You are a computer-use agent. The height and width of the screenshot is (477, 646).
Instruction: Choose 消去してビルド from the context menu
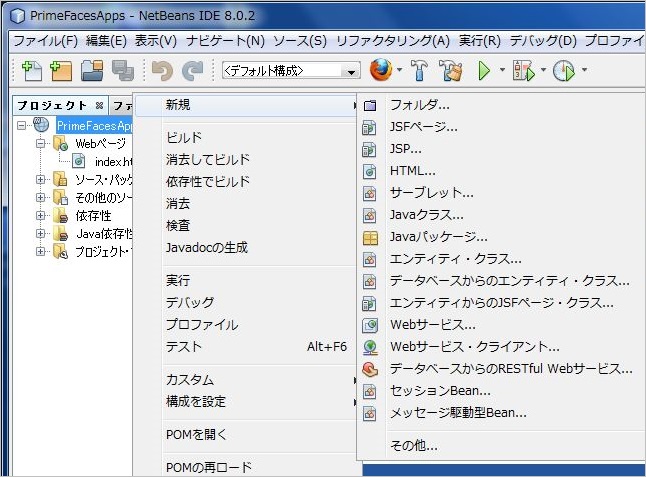pyautogui.click(x=246, y=159)
